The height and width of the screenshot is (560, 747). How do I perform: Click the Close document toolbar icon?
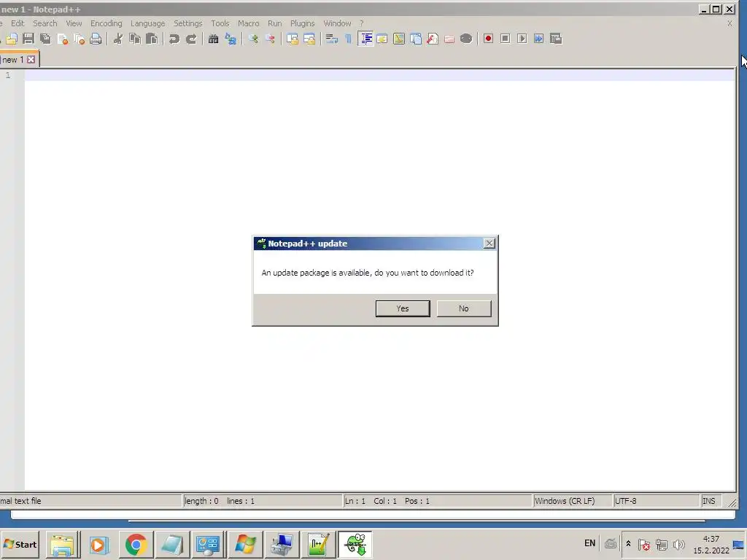[x=63, y=39]
